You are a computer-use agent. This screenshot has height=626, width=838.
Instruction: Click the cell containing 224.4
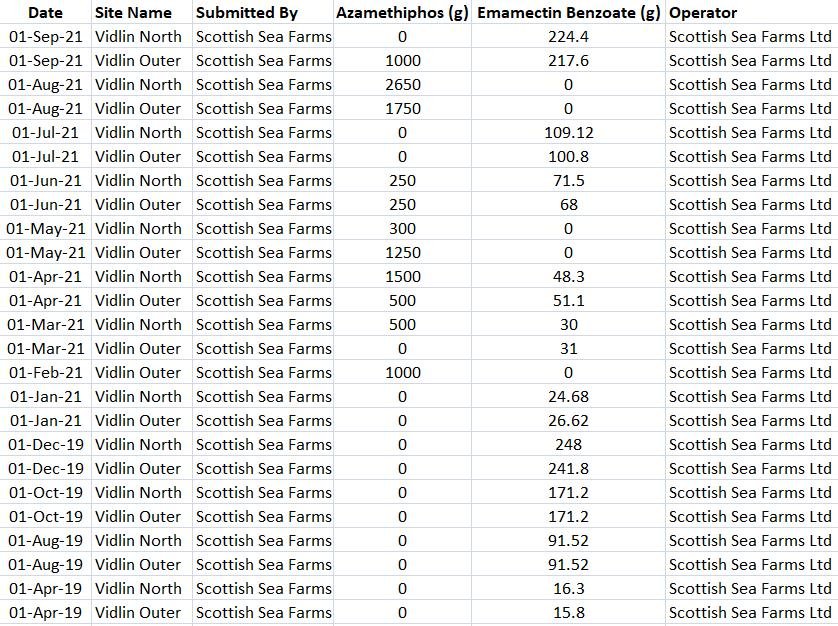pyautogui.click(x=569, y=37)
